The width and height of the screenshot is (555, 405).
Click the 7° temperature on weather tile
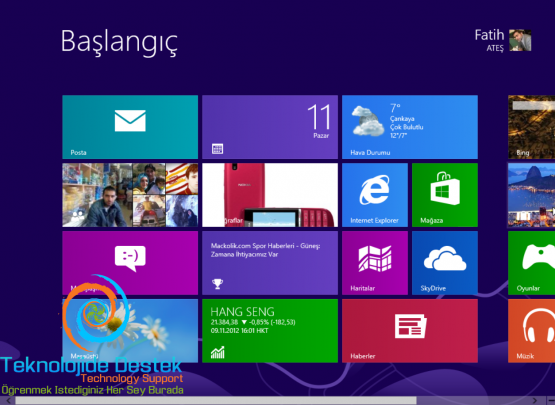tap(395, 108)
